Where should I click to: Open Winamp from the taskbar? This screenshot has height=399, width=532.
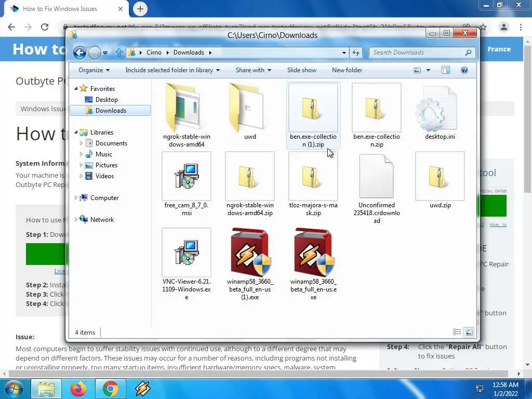coord(142,389)
